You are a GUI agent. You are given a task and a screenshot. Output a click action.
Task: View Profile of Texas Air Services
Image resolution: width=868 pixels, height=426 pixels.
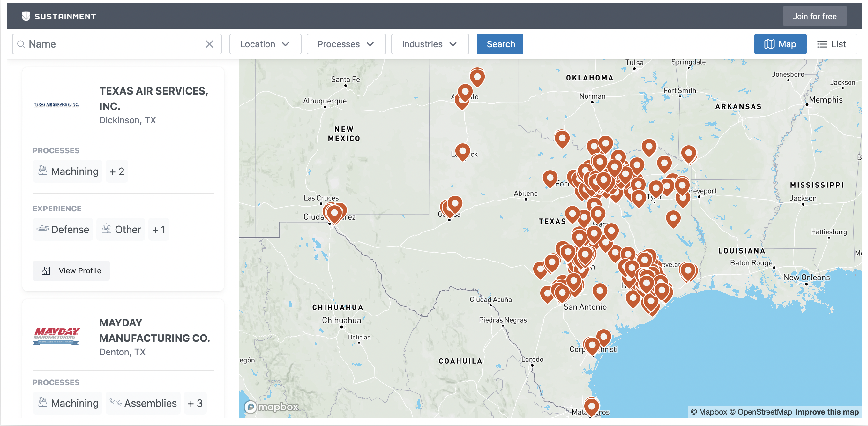pos(71,270)
